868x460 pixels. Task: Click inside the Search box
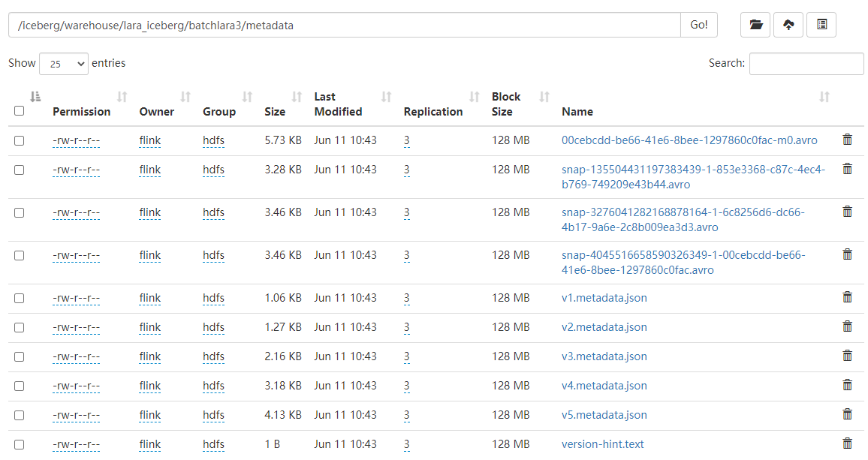806,63
